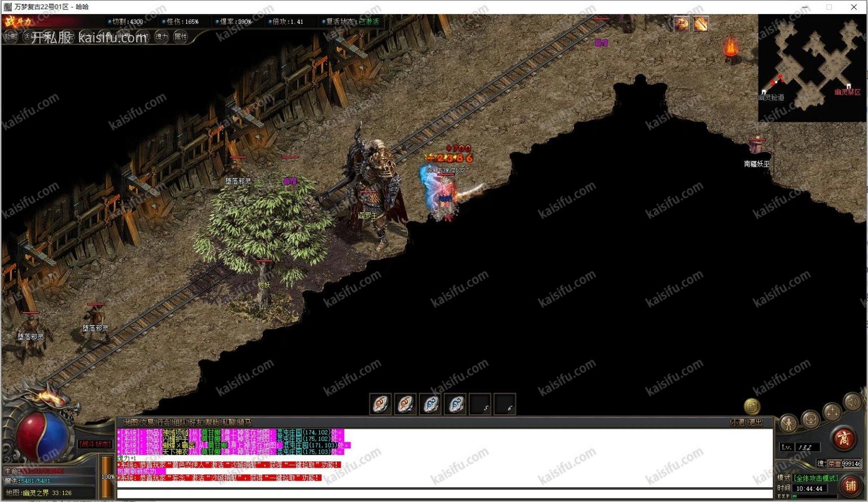Switch to the 好友 friends tab
Viewport: 868px width, 502px height.
196,422
